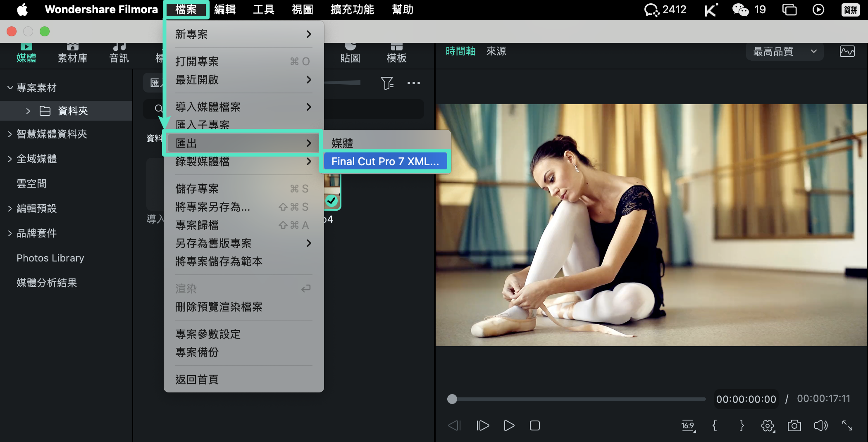Viewport: 868px width, 442px height.
Task: Choose Final Cut Pro 7 XML export
Action: tap(385, 161)
